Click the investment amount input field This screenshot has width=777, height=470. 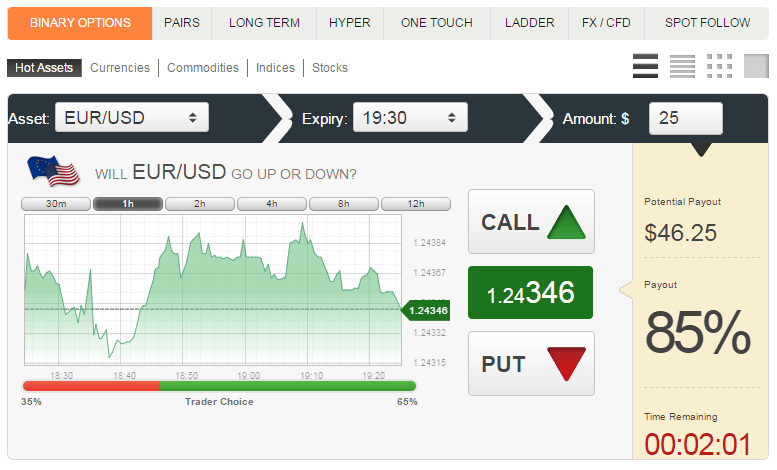click(x=685, y=118)
